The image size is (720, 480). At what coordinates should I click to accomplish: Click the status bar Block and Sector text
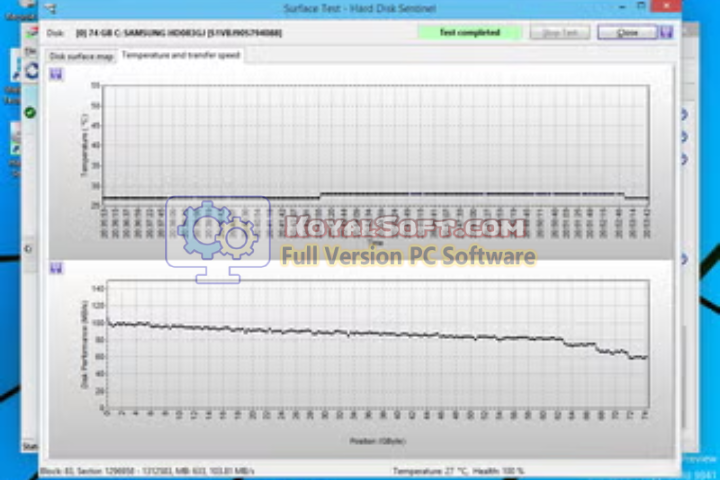coord(147,471)
